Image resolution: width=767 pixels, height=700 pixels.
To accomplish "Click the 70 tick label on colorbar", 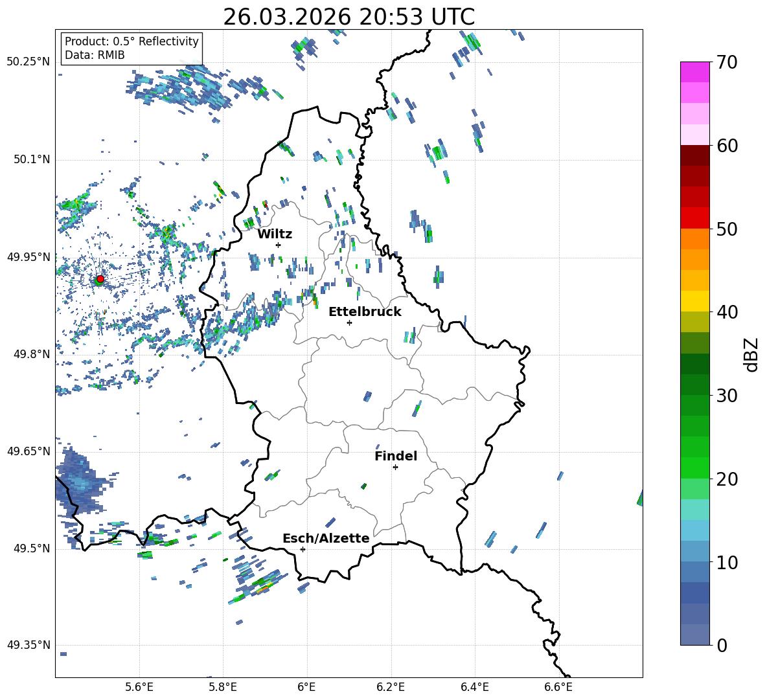I will pyautogui.click(x=728, y=63).
